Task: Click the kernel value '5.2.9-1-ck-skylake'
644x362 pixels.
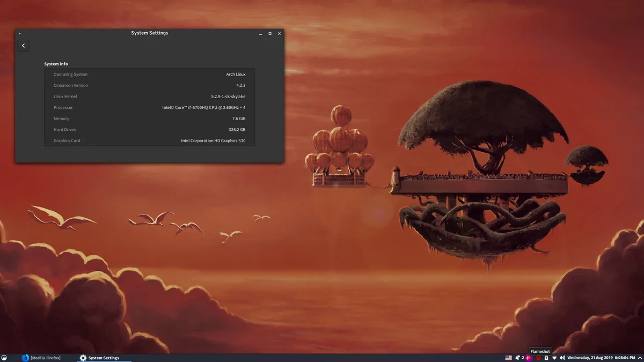Action: (228, 97)
